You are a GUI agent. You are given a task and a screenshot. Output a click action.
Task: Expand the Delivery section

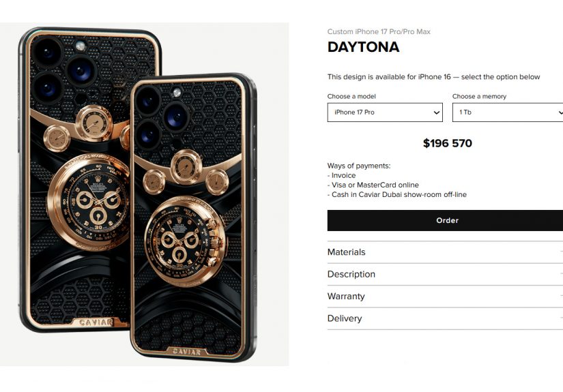445,318
